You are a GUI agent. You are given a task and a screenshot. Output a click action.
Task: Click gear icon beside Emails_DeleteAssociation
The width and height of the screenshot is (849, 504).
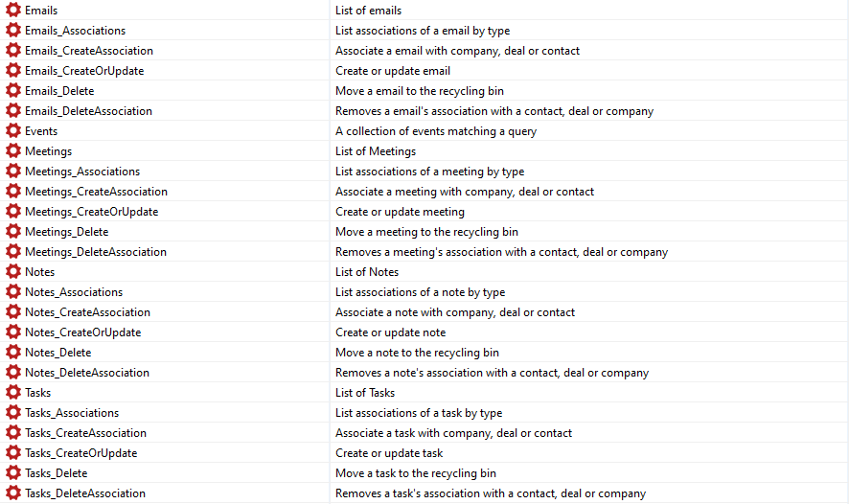click(x=13, y=111)
